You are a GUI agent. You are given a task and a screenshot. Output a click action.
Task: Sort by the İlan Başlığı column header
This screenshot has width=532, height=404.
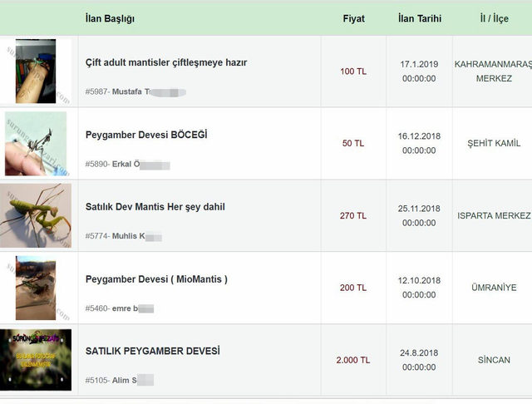pos(110,18)
